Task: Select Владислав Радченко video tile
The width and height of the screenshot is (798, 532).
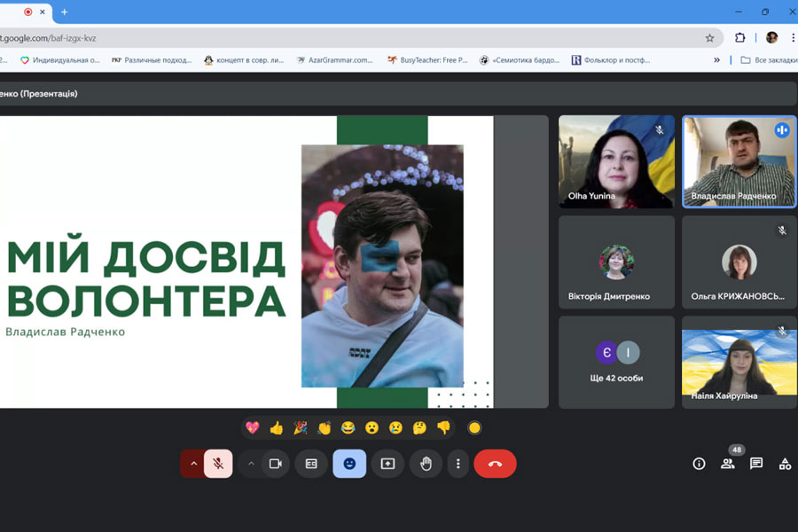Action: pos(739,161)
